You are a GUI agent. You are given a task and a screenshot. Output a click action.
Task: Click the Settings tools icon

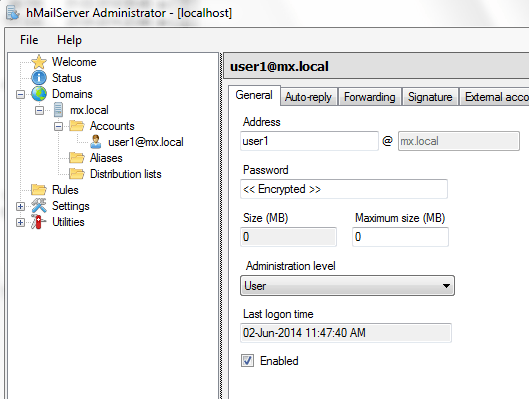39,206
